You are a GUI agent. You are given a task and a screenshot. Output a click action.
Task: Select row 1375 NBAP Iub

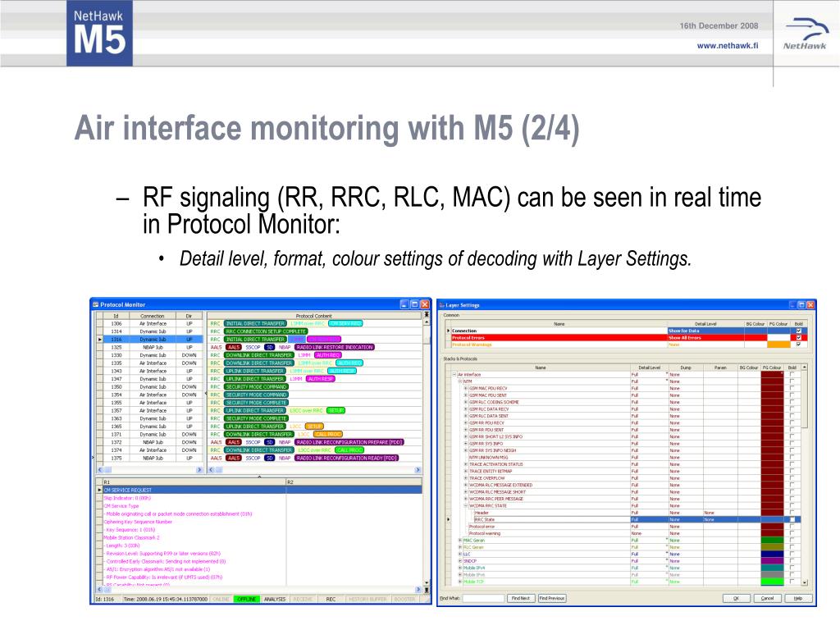point(149,458)
